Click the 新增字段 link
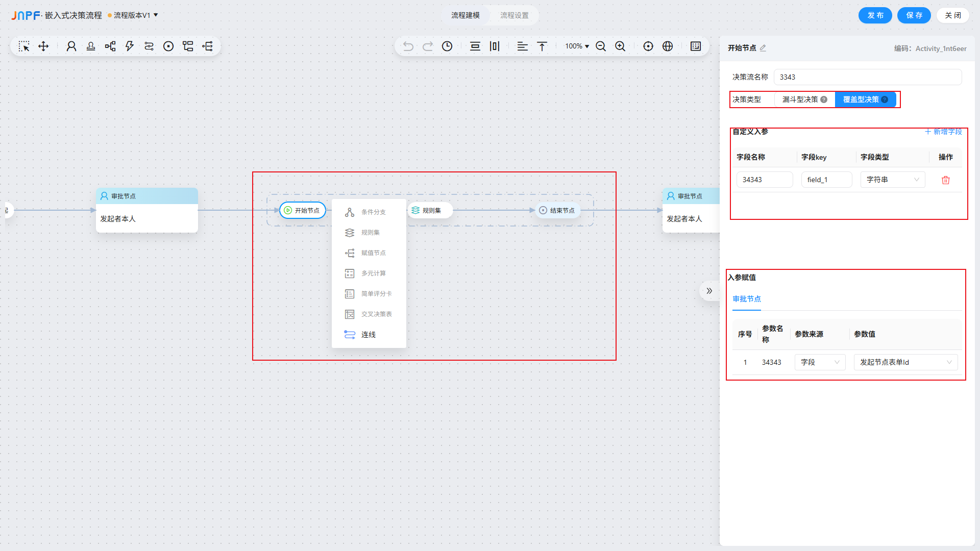Viewport: 980px width, 551px height. pos(943,132)
